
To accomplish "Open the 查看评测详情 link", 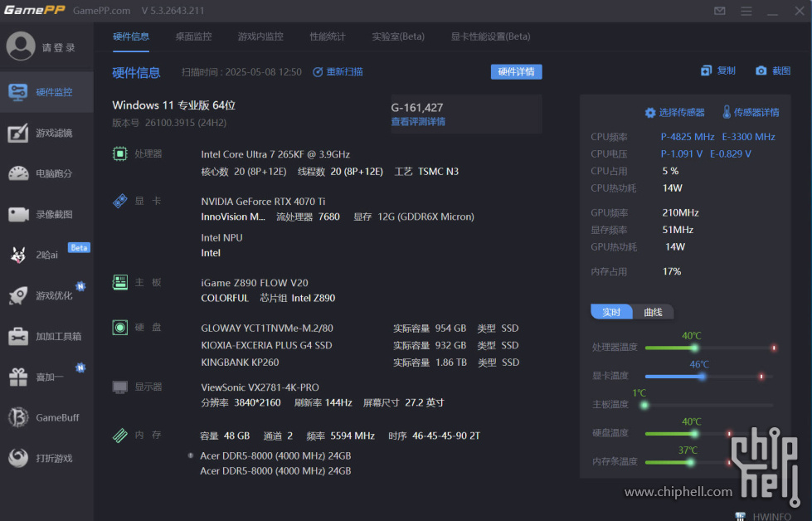I will point(418,122).
